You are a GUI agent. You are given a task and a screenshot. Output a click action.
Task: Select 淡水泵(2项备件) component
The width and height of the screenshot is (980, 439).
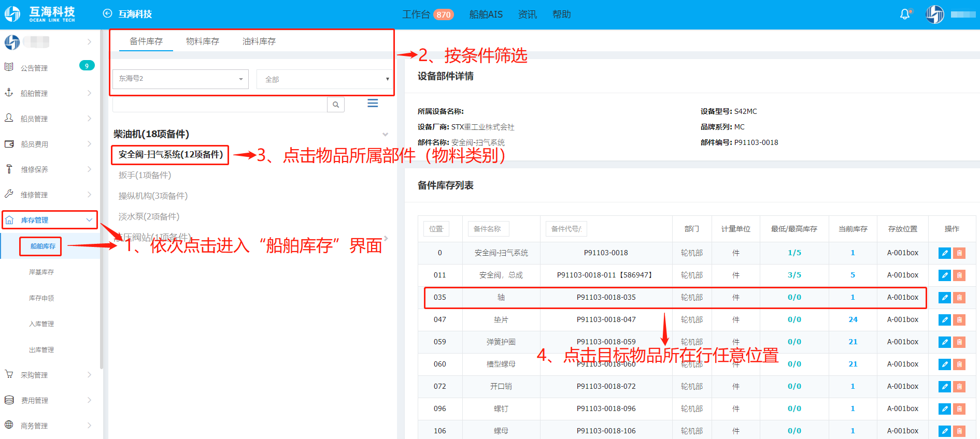coord(149,217)
